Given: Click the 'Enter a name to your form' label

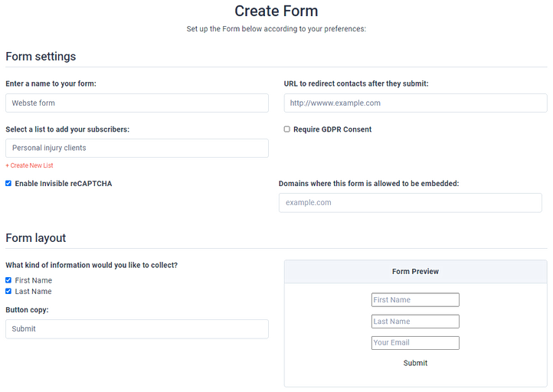Looking at the screenshot, I should (51, 83).
